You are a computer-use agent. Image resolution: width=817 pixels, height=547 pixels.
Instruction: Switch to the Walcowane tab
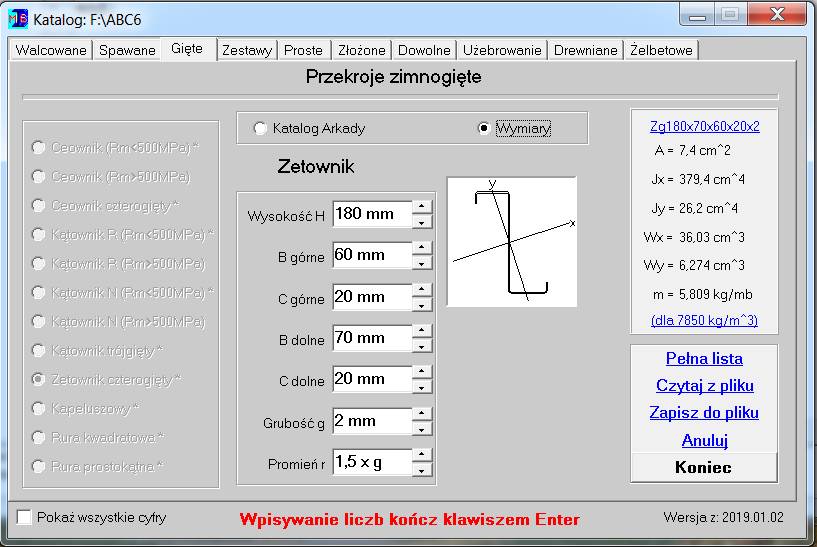(51, 50)
